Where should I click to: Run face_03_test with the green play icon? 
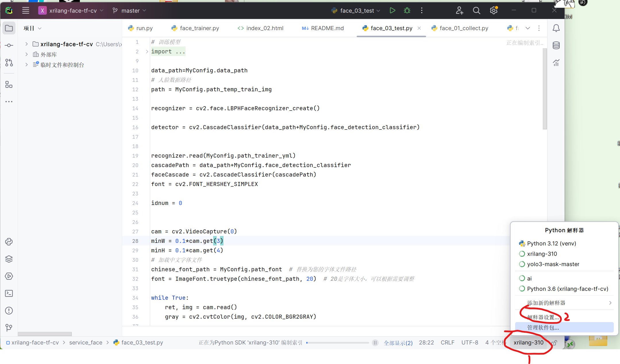[x=392, y=11]
